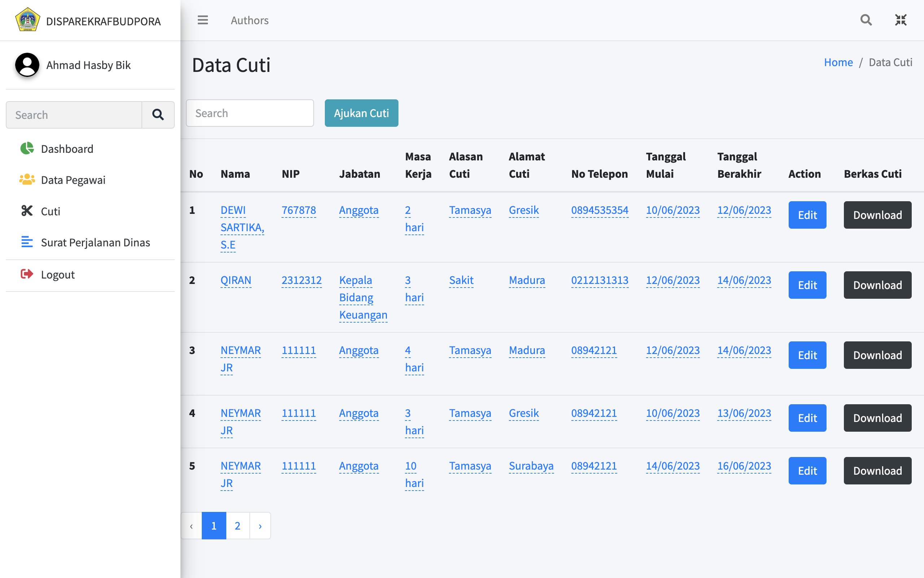The image size is (924, 578).
Task: Click end date 13/06/2023
Action: point(744,413)
